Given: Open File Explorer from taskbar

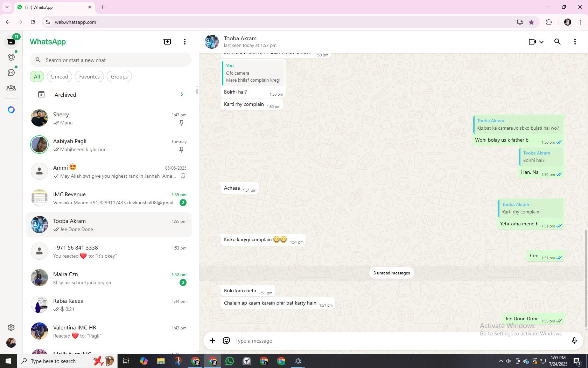Looking at the screenshot, I should pyautogui.click(x=161, y=361).
